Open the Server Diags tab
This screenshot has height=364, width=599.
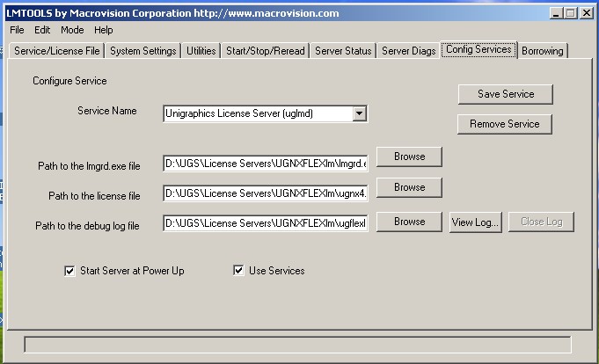[x=409, y=51]
